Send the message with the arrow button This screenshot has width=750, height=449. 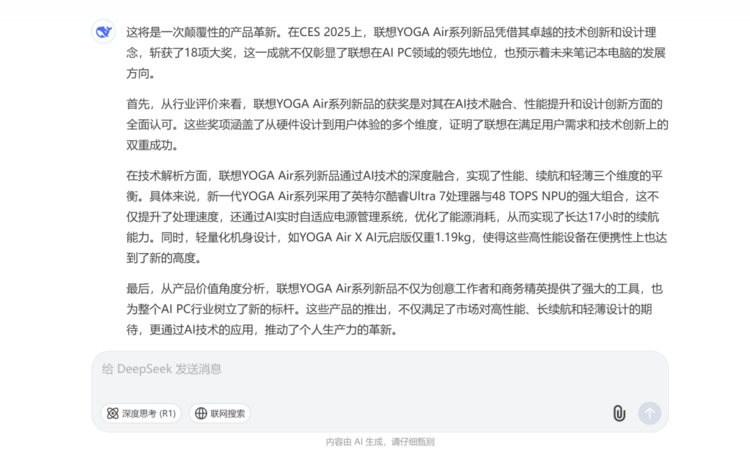pyautogui.click(x=650, y=413)
